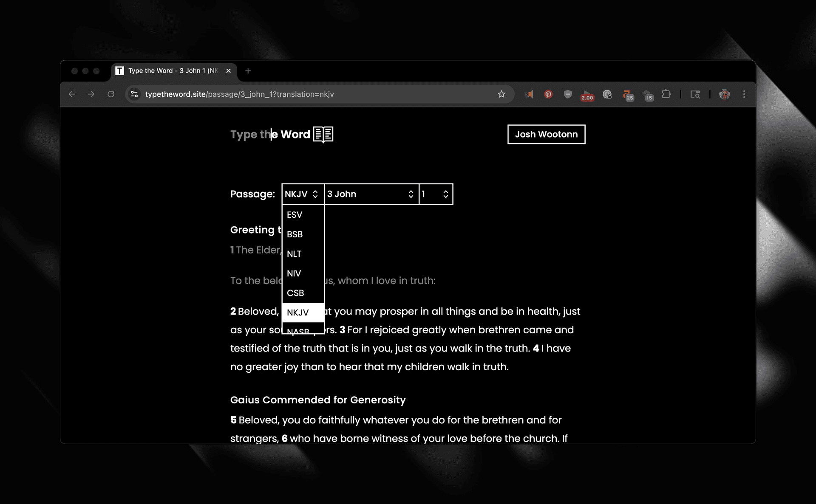
Task: View site information icon in address bar
Action: pyautogui.click(x=134, y=94)
